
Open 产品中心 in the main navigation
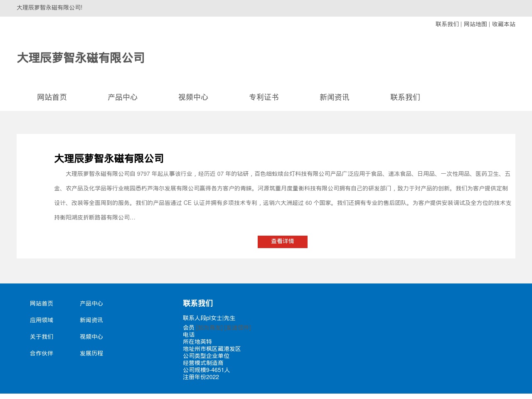click(123, 97)
